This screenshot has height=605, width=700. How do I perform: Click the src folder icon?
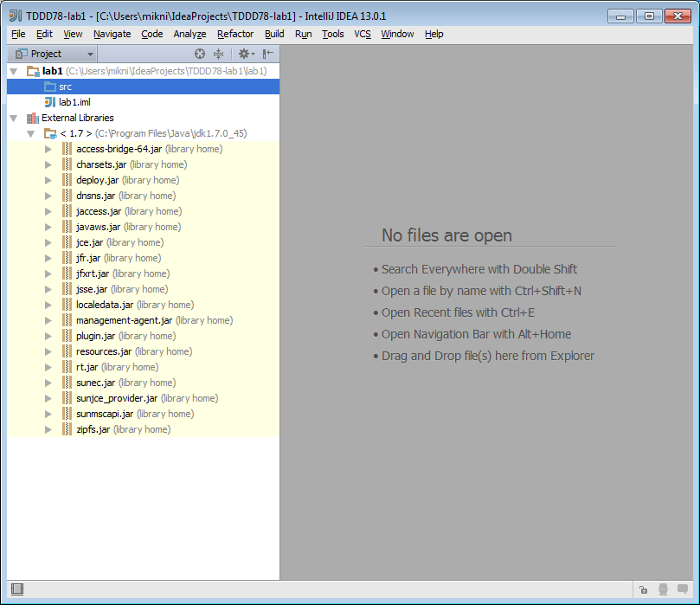50,87
